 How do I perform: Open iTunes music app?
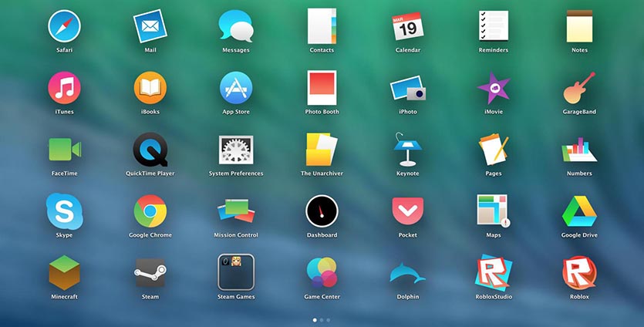tap(64, 87)
